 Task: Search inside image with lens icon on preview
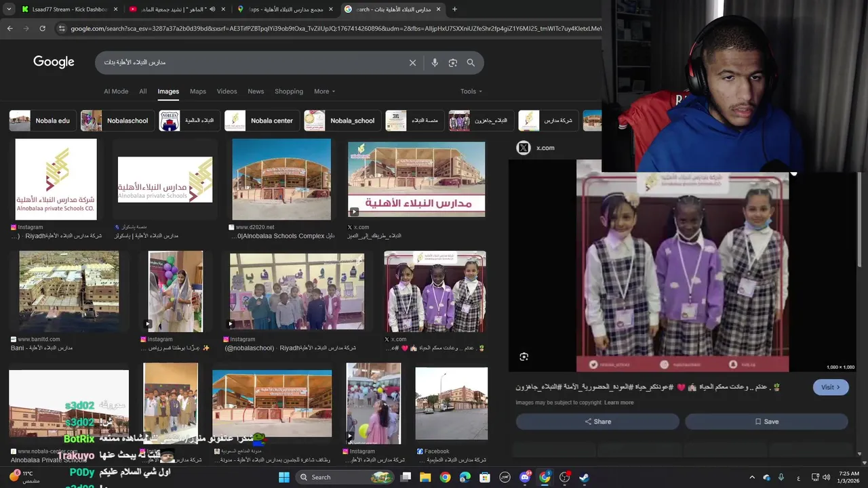[524, 357]
